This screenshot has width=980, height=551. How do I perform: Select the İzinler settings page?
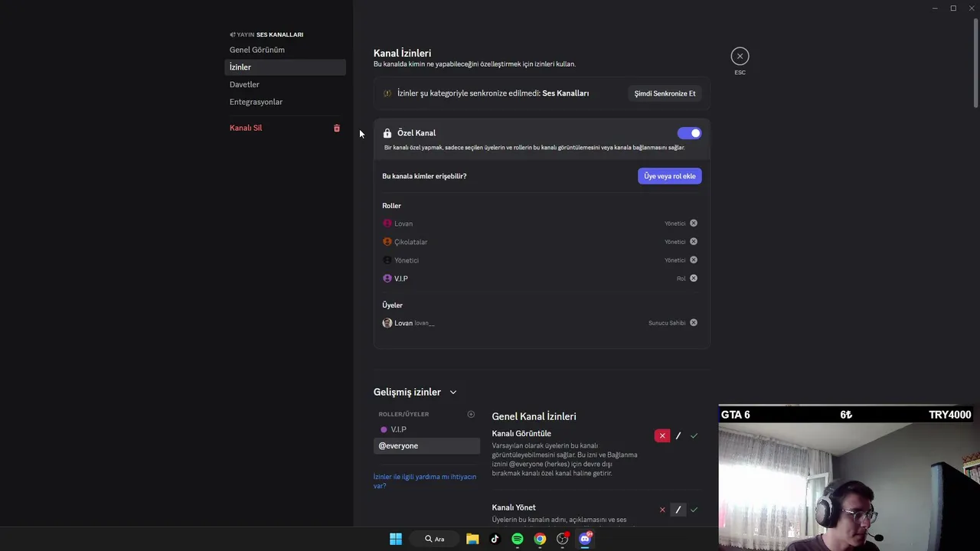click(285, 67)
